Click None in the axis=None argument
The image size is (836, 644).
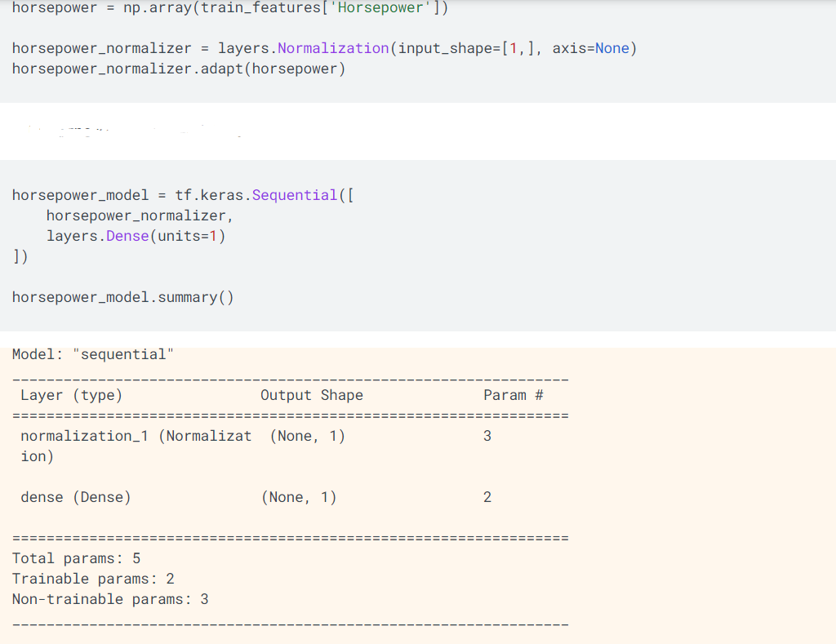(x=612, y=48)
